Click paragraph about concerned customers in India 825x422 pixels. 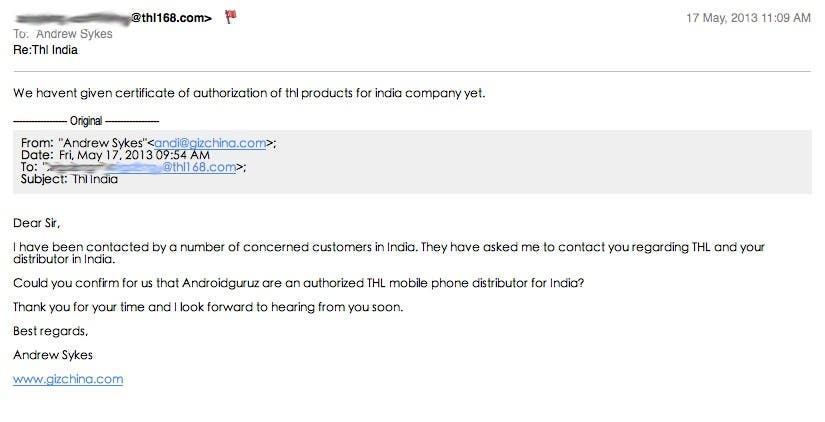pyautogui.click(x=389, y=253)
